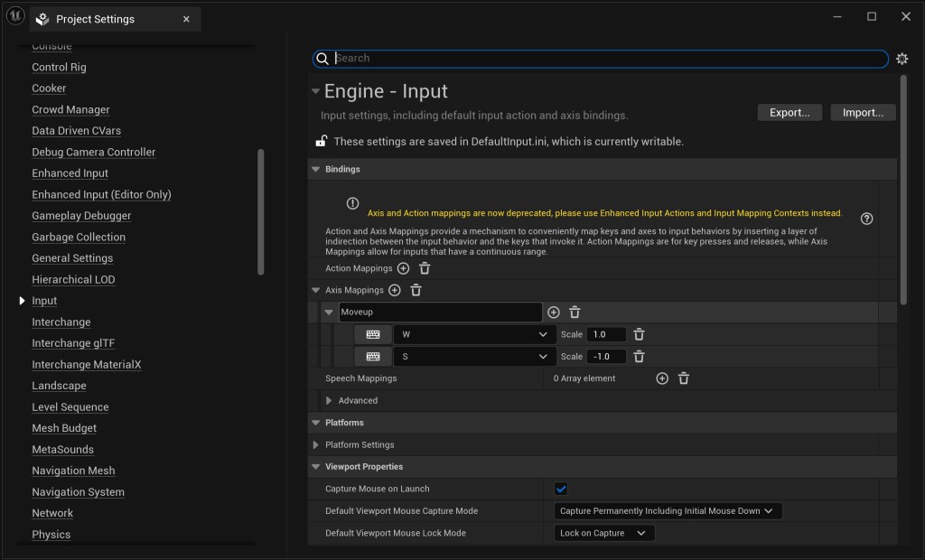Open the settings gear next to search

[902, 59]
